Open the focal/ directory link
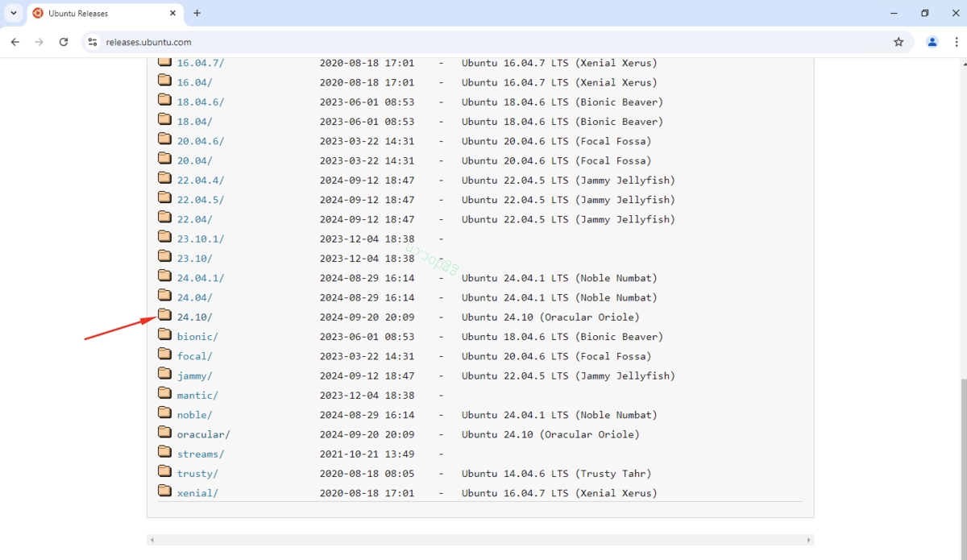Screen dimensions: 967x560 click(195, 356)
